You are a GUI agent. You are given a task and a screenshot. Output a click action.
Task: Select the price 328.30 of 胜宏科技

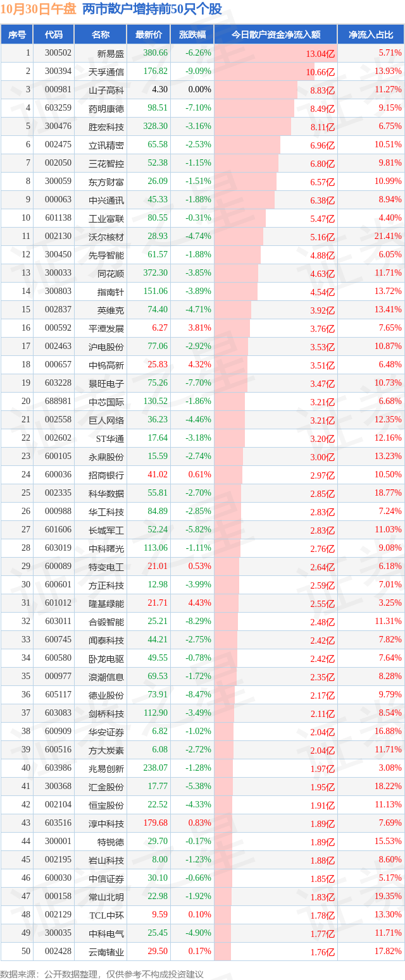point(156,126)
